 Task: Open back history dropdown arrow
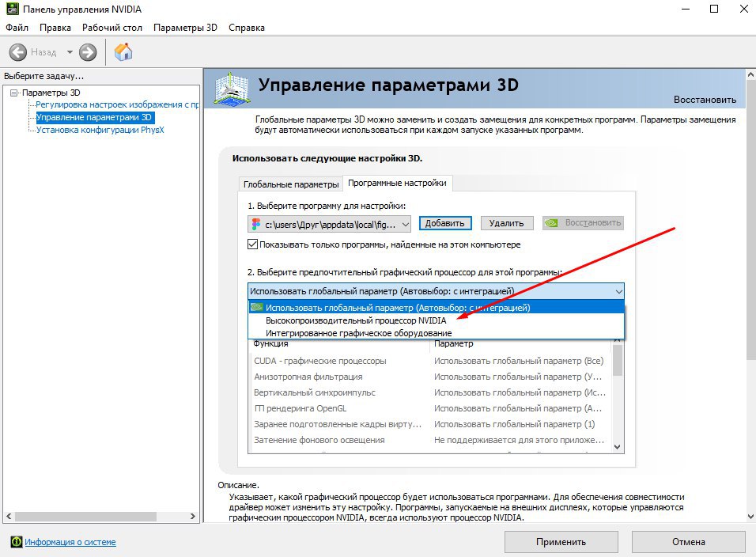(70, 52)
